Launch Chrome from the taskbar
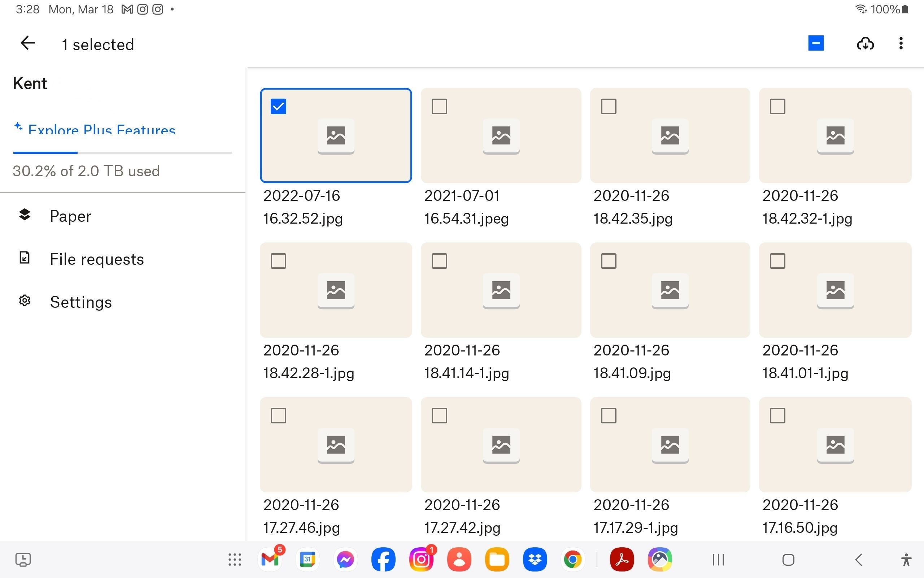This screenshot has height=578, width=924. click(572, 559)
